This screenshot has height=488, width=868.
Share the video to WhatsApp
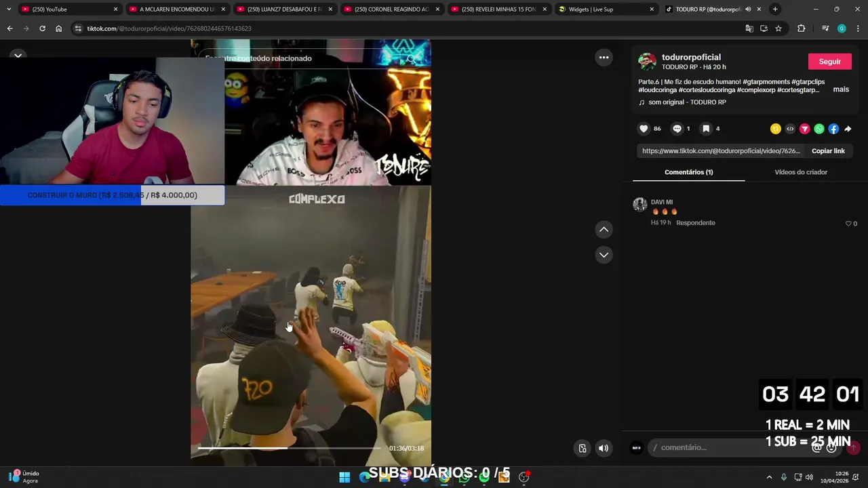(x=819, y=129)
